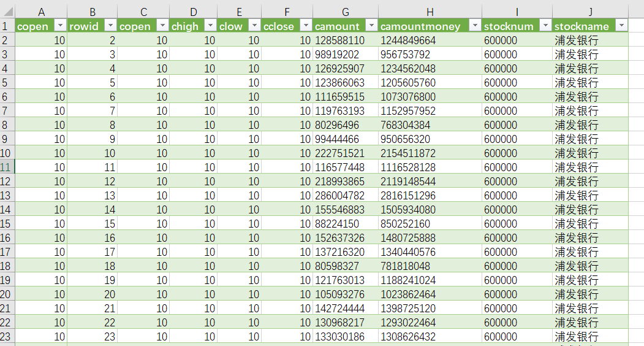Screen dimensions: 644x346
Task: Select column C header
Action: click(143, 12)
